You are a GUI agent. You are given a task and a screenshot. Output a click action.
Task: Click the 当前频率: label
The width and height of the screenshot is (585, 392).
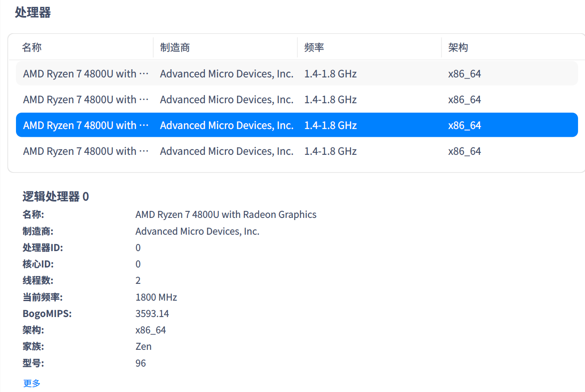(43, 297)
